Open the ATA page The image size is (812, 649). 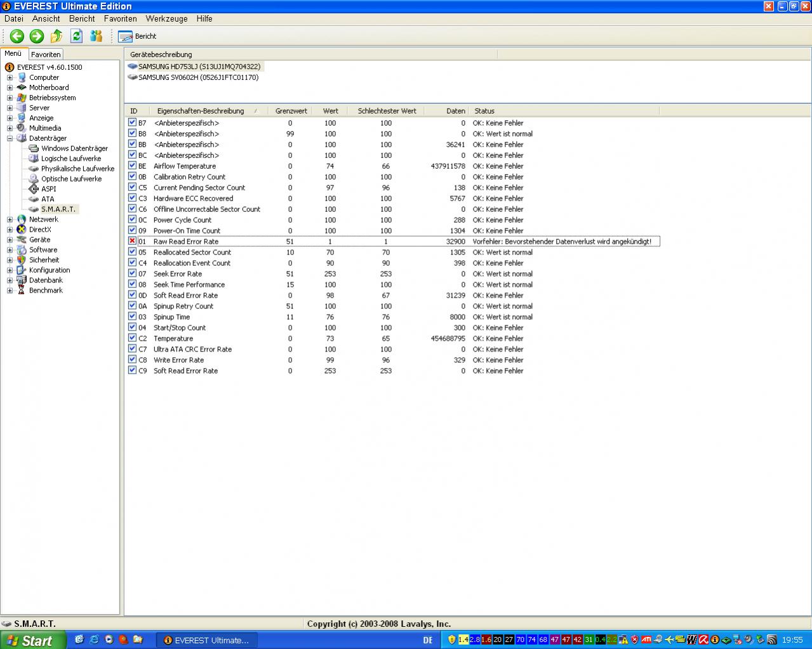[x=48, y=199]
